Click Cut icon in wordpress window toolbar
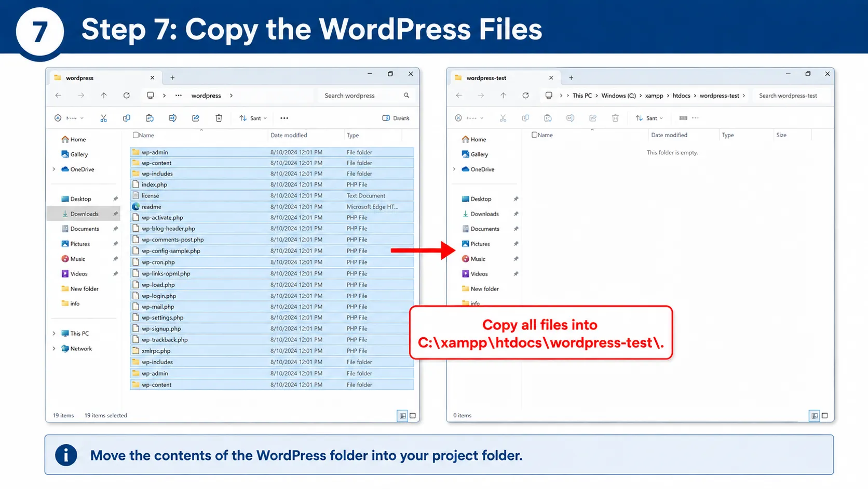This screenshot has height=489, width=868. pos(104,118)
